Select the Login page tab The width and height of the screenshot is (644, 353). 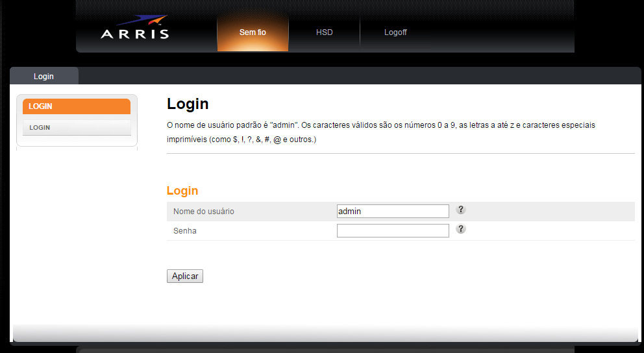[x=44, y=77]
